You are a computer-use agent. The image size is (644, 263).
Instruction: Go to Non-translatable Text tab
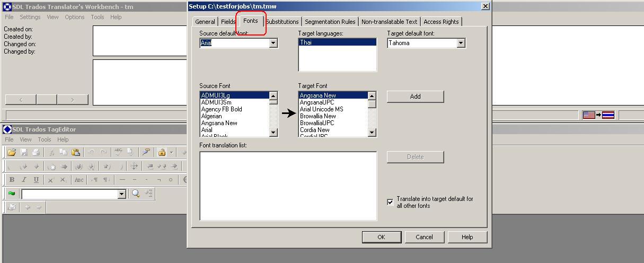tap(389, 22)
